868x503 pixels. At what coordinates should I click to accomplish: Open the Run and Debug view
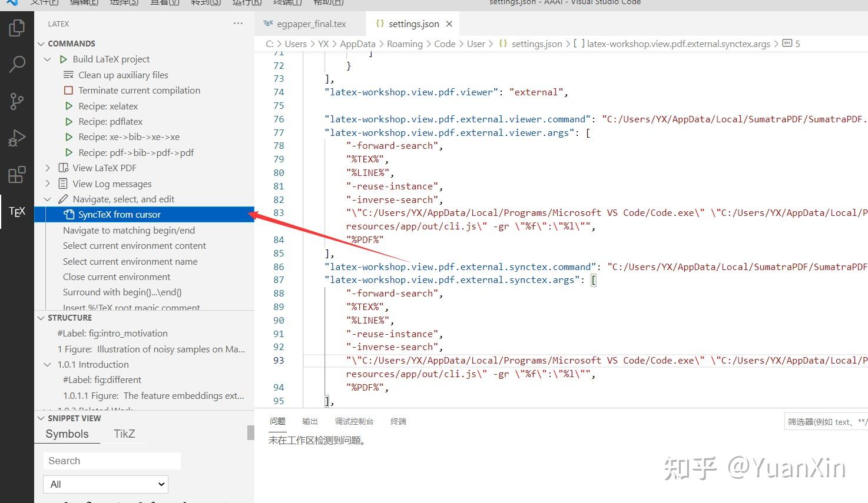(17, 137)
